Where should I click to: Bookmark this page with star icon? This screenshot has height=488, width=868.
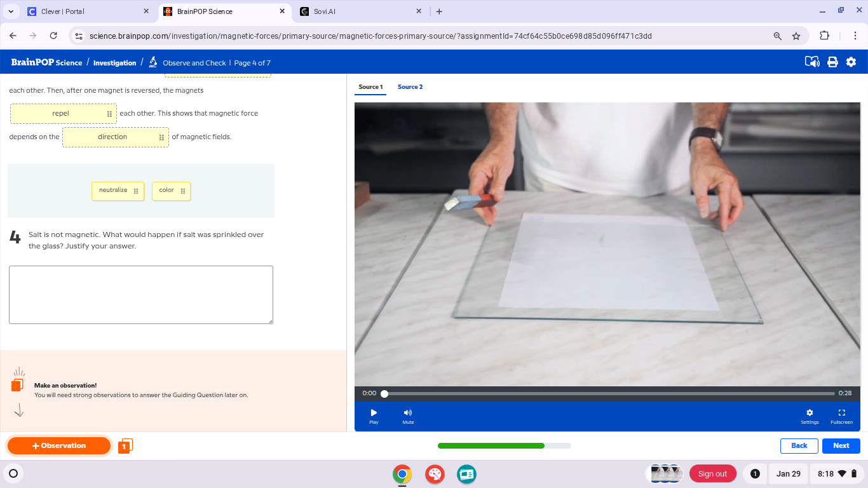[796, 36]
